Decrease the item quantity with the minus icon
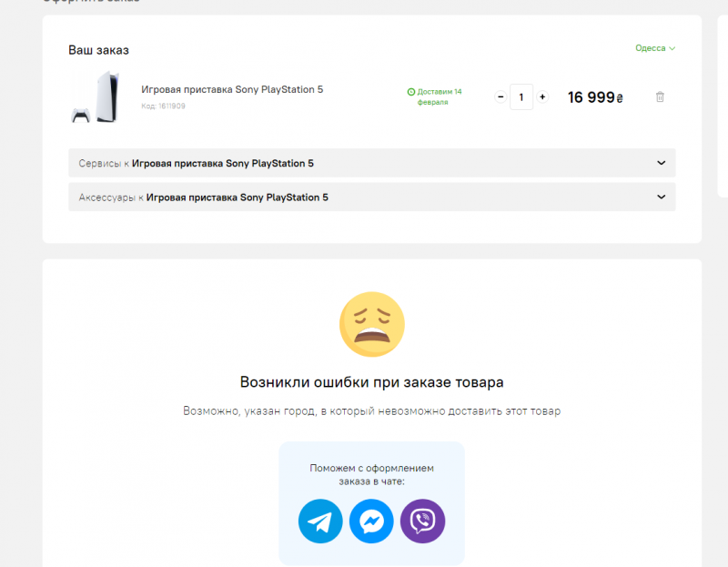This screenshot has height=567, width=728. (x=500, y=96)
